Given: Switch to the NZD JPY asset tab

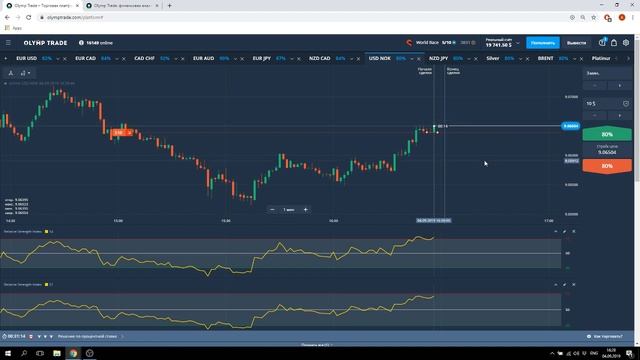Looking at the screenshot, I should point(438,58).
